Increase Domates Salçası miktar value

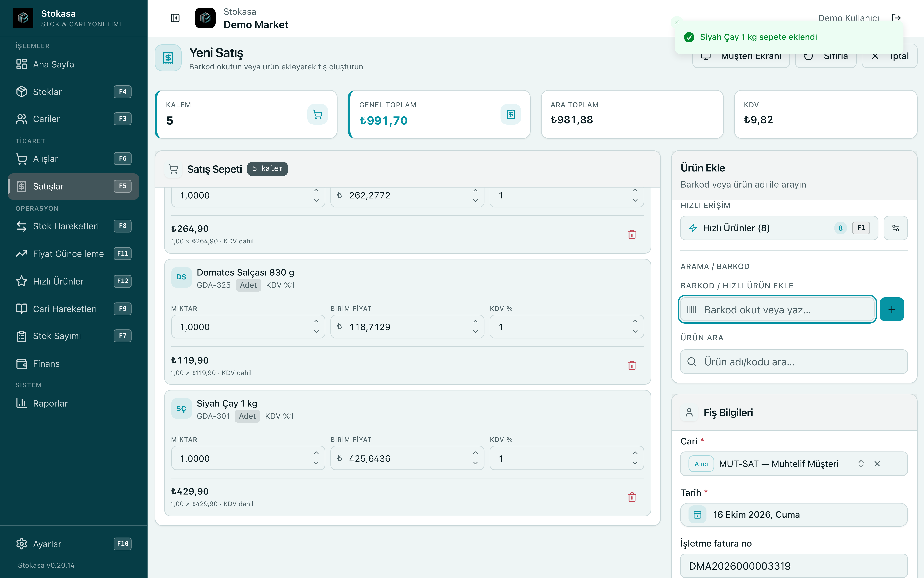316,321
